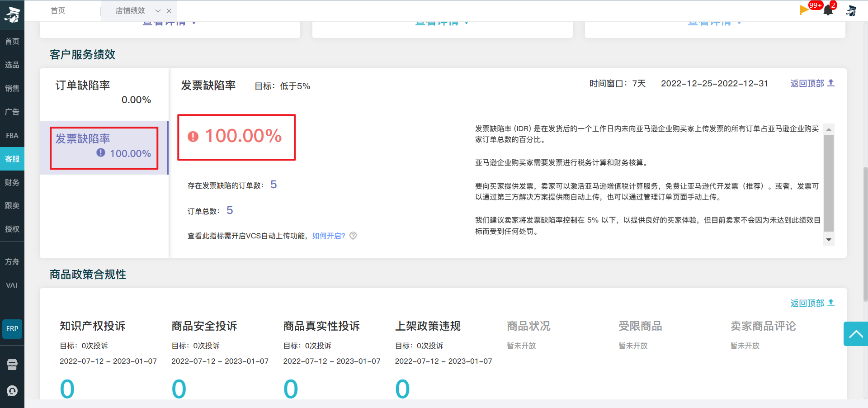Click the red alert icon next to large 100.00%
The width and height of the screenshot is (868, 408).
pos(193,136)
